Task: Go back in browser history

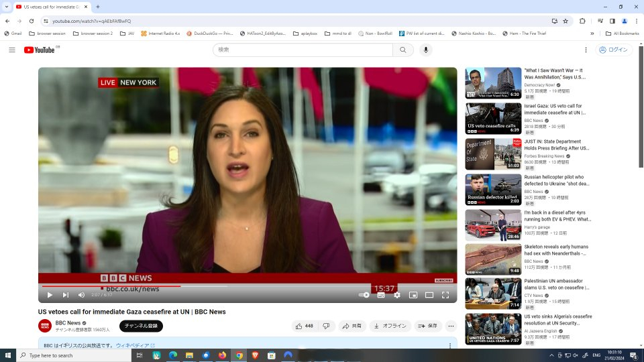Action: pos(7,21)
